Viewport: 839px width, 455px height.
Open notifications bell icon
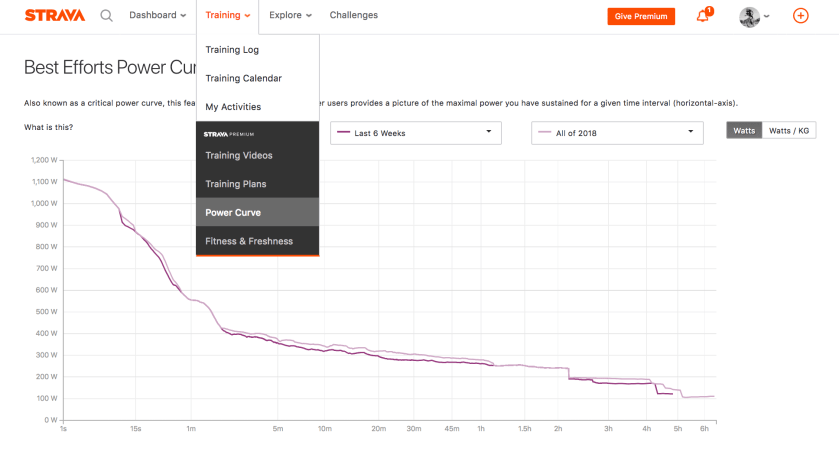tap(702, 16)
